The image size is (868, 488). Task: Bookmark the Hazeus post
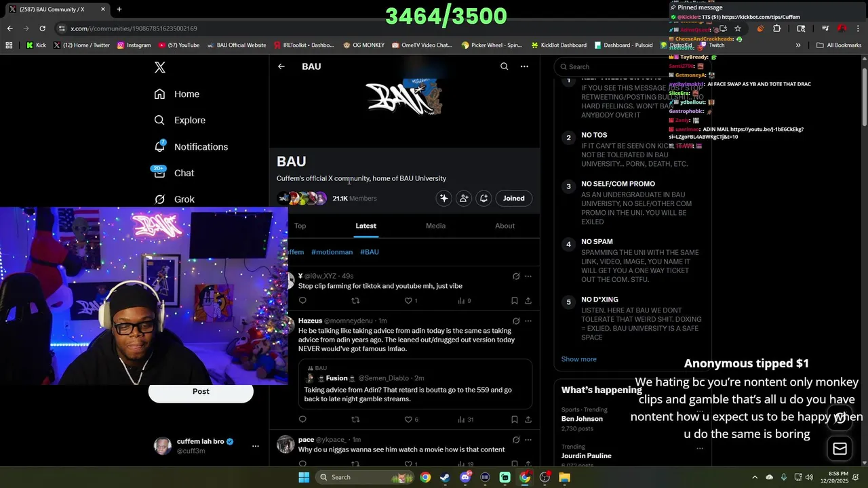pos(514,420)
